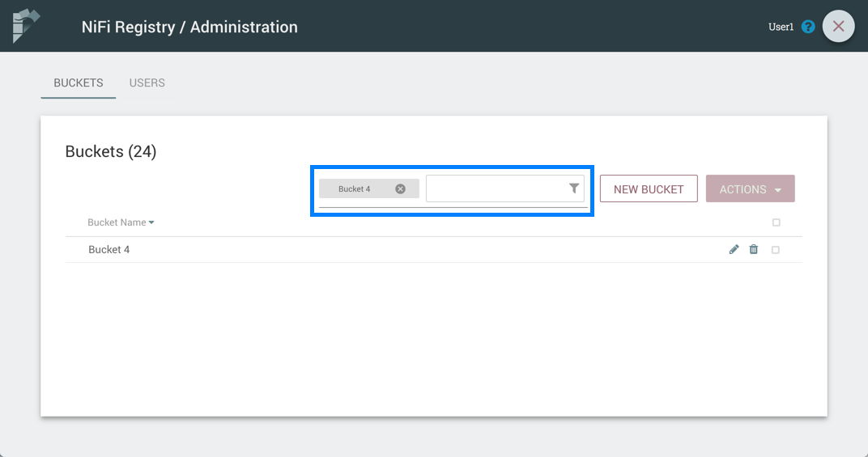The image size is (868, 457).
Task: Select the Bucket 4 table row name
Action: click(x=109, y=250)
